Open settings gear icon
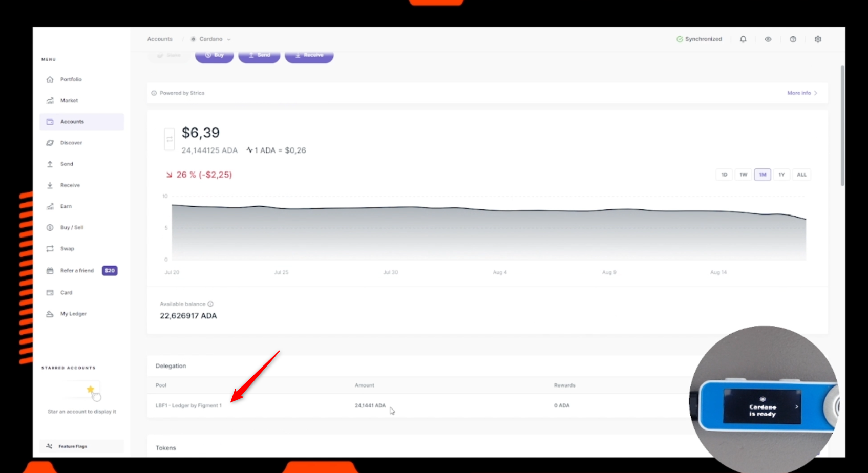 818,39
